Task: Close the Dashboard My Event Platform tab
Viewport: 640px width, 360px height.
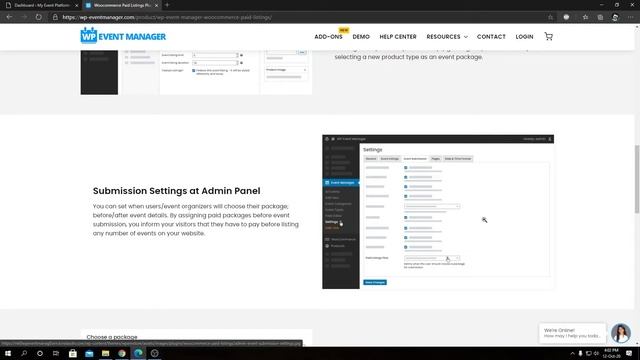Action: coord(76,5)
